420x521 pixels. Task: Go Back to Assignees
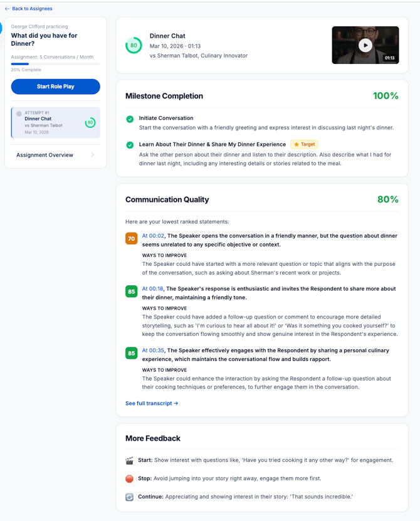point(32,9)
